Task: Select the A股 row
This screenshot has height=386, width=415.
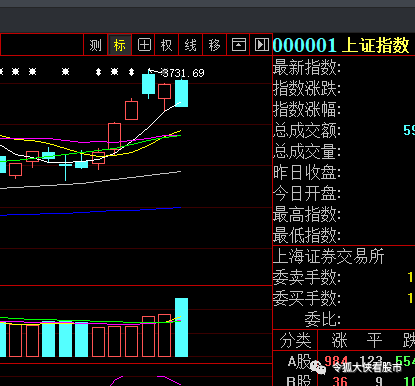Action: [344, 362]
